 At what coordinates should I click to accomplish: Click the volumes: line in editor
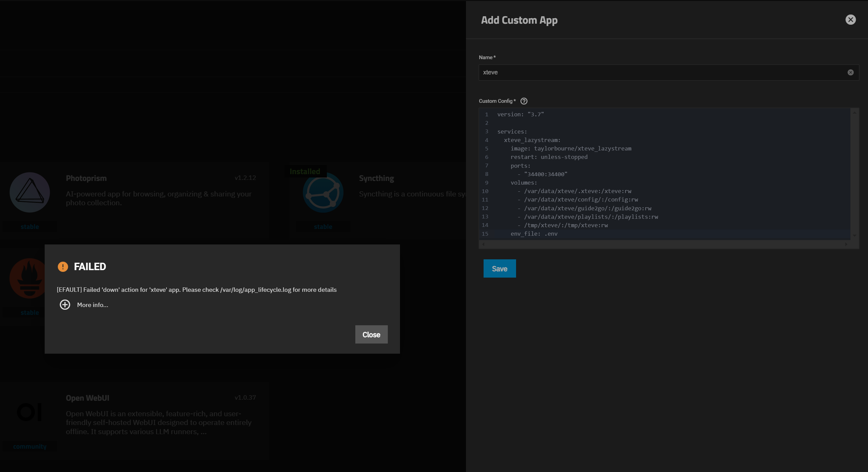click(x=524, y=183)
